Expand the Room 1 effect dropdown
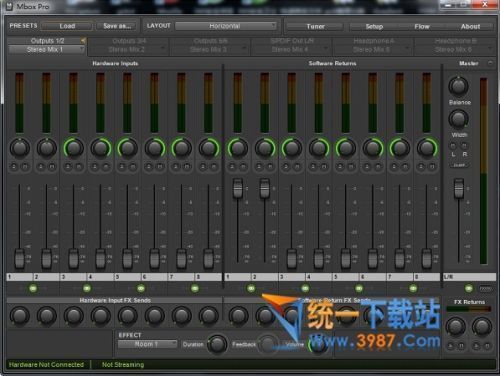 click(x=148, y=344)
